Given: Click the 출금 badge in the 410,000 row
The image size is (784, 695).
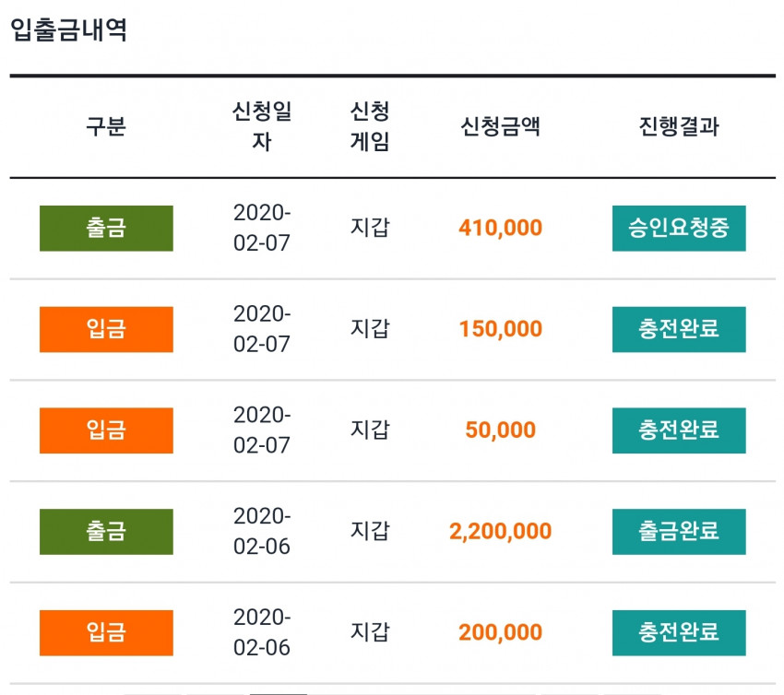Looking at the screenshot, I should coord(106,229).
